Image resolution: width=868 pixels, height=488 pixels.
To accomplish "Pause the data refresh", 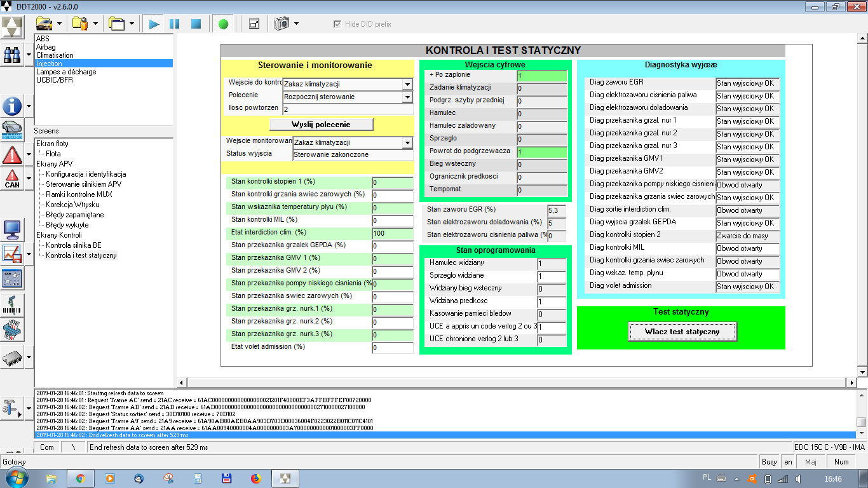I will point(175,24).
